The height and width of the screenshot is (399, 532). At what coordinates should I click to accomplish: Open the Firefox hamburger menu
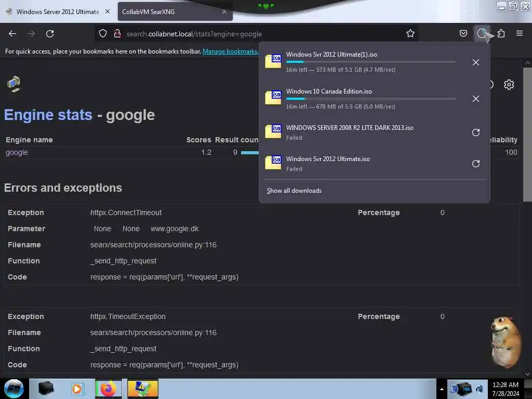point(520,34)
